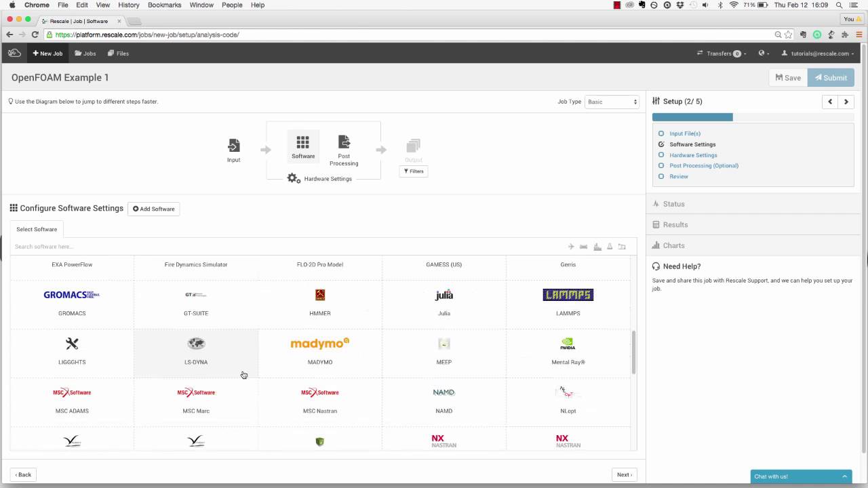Choose the MSC Marc logo
868x488 pixels.
pos(196,392)
